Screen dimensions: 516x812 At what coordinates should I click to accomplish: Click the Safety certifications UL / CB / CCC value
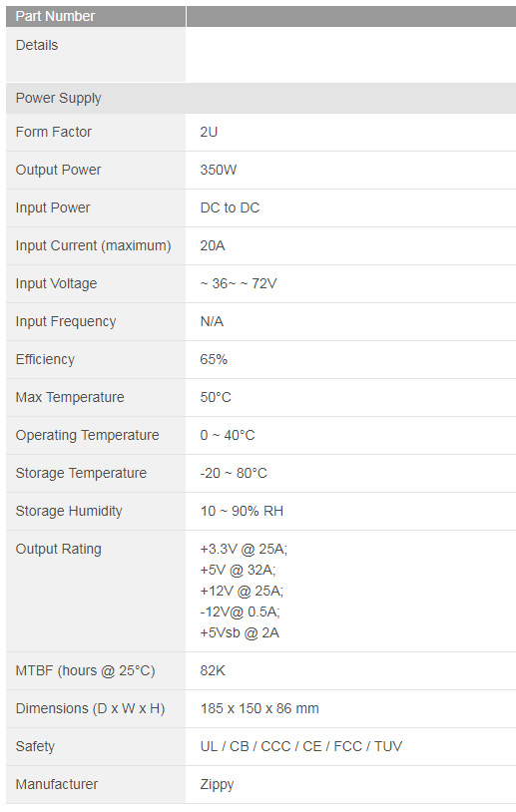point(301,746)
